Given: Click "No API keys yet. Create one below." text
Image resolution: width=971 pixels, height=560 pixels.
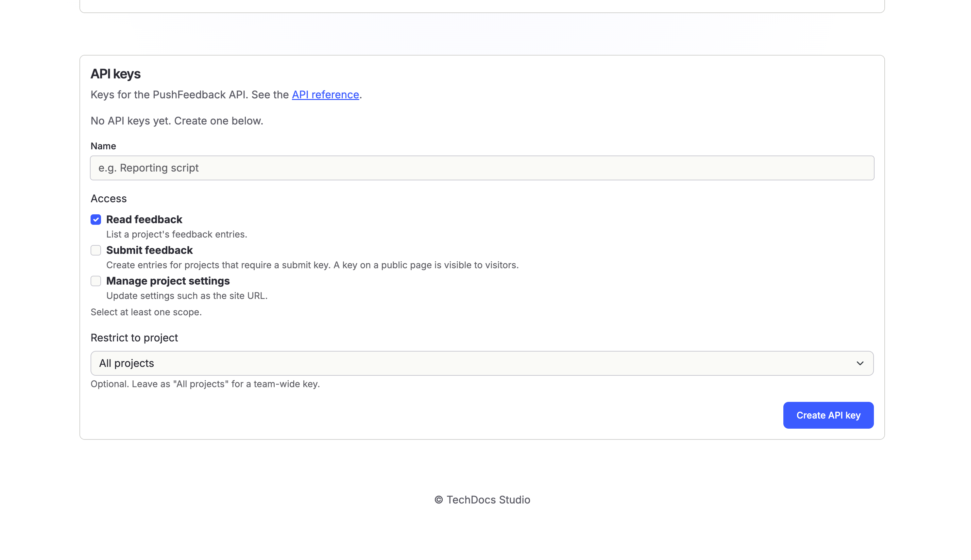Looking at the screenshot, I should pos(177,121).
